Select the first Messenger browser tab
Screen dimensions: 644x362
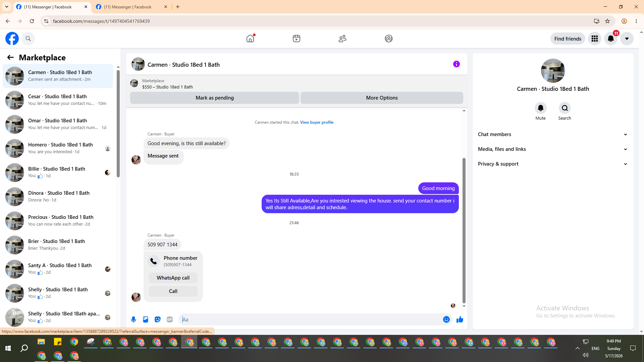[52, 7]
